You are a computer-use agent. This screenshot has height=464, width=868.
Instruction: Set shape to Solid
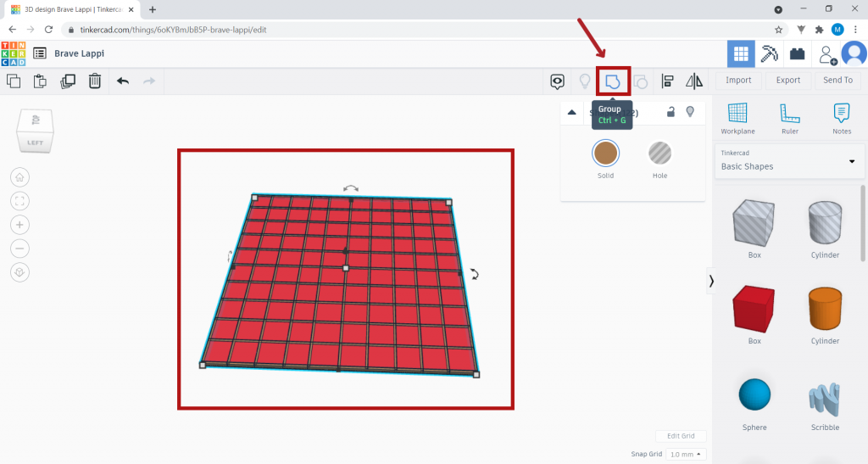point(605,154)
